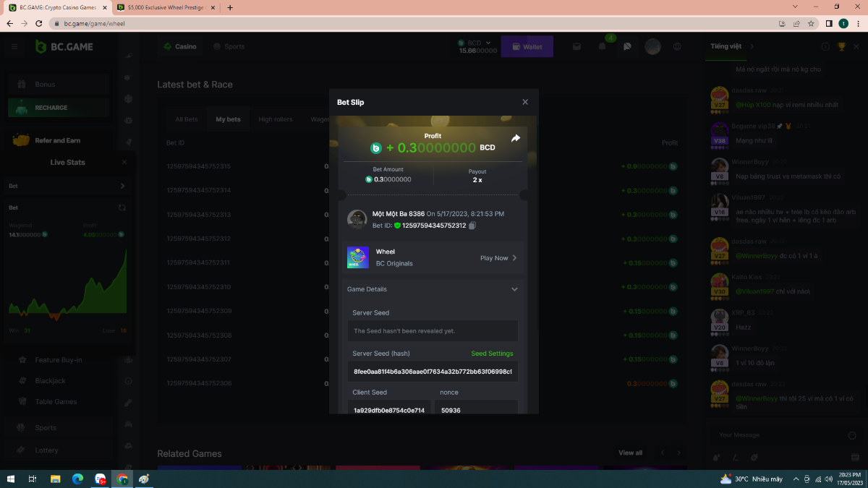The height and width of the screenshot is (488, 868).
Task: Click the mail inbox icon in header
Action: (577, 46)
